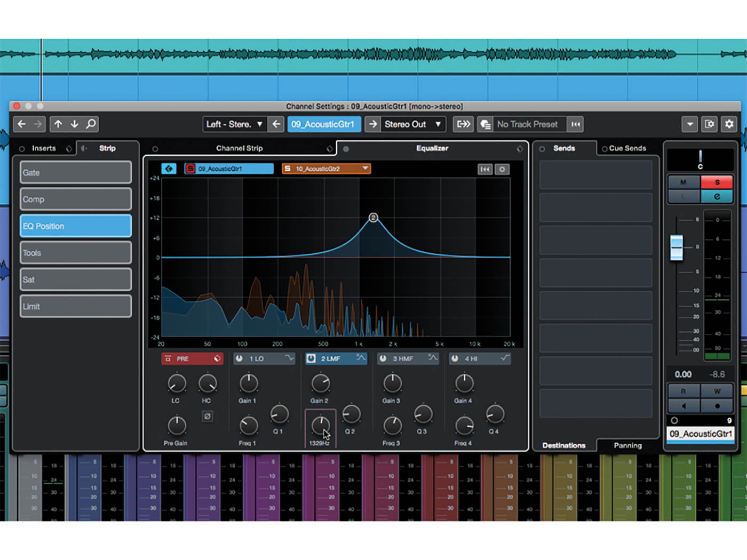Click the gear icon beside the EQ display
This screenshot has height=560, width=747.
(502, 169)
